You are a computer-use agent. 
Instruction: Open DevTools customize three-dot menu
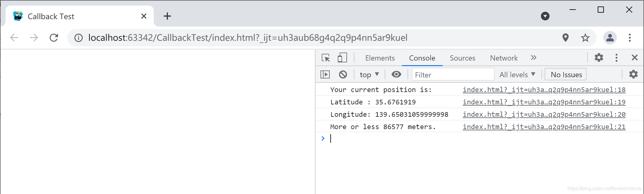(x=617, y=58)
